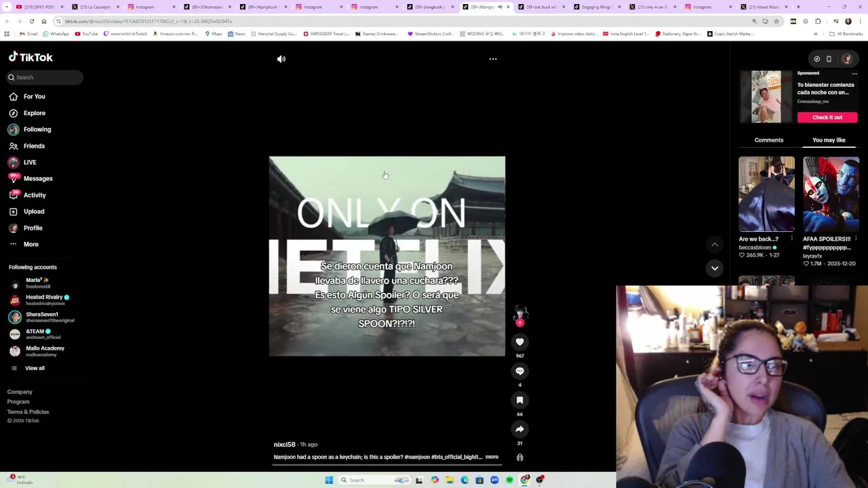The image size is (868, 488).
Task: Mute the video with the speaker icon
Action: (281, 59)
